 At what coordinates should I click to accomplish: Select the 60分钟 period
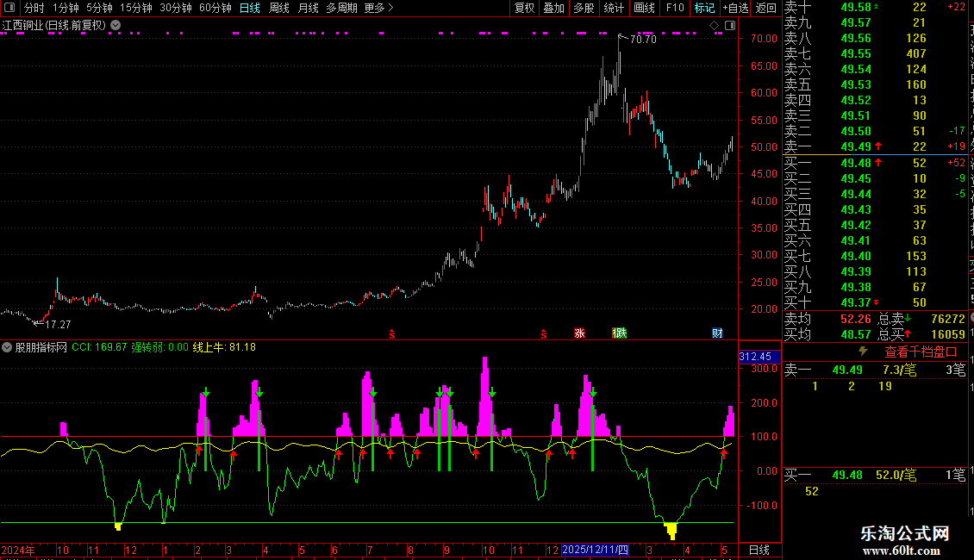pyautogui.click(x=215, y=8)
